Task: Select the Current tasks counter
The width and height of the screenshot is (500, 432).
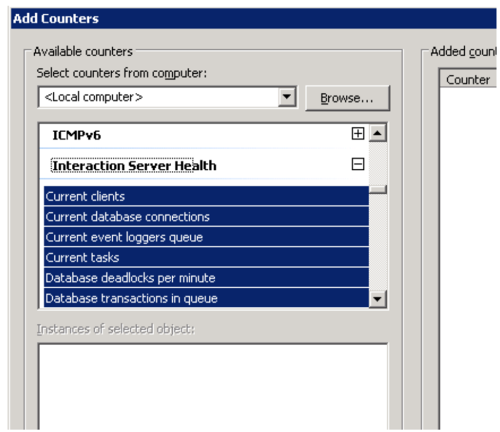Action: [206, 257]
